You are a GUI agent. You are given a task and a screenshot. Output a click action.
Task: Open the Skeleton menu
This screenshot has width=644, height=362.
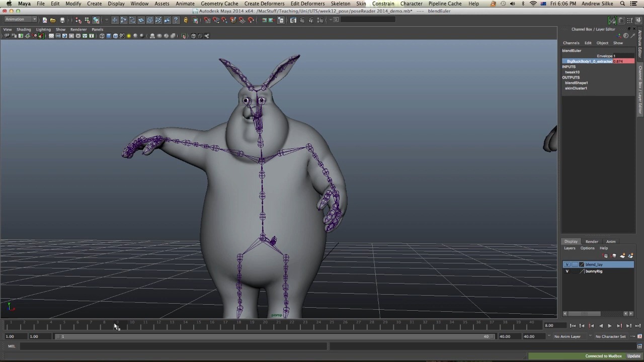tap(340, 4)
